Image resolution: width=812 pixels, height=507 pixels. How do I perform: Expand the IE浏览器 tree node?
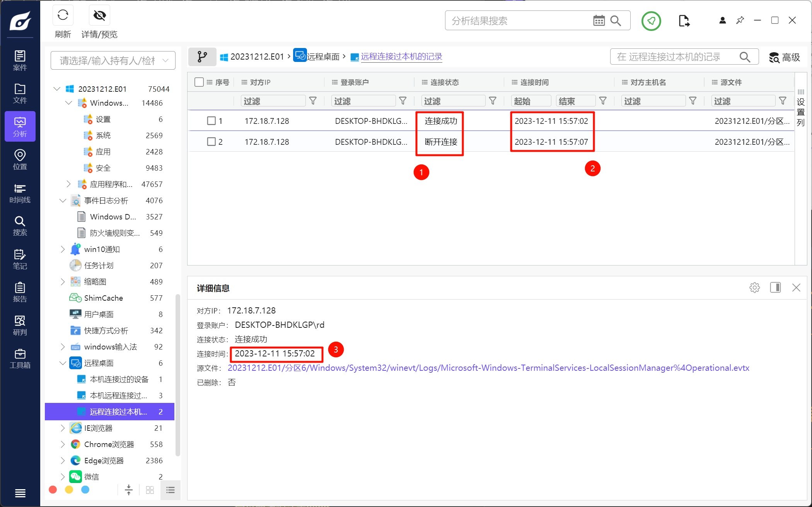coord(63,428)
